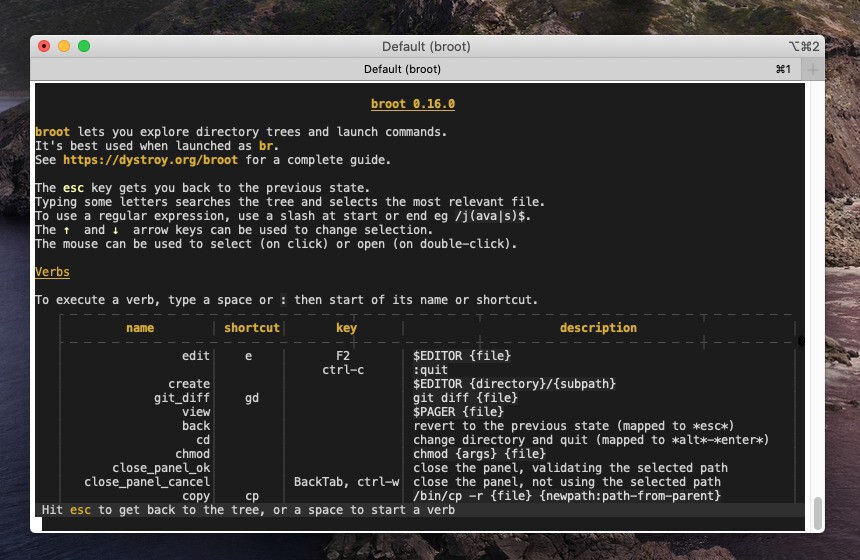Click the underlined Verbs heading

pyautogui.click(x=52, y=272)
